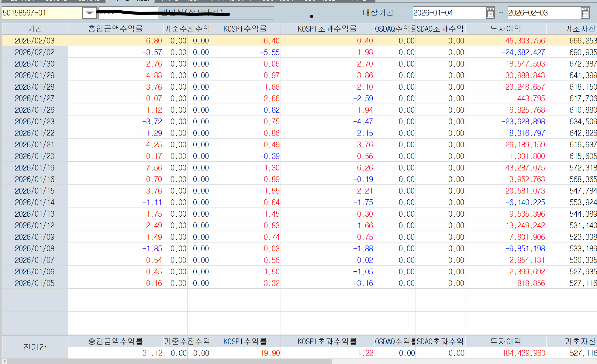Image resolution: width=597 pixels, height=364 pixels.
Task: Open the start date calendar picker
Action: click(490, 13)
